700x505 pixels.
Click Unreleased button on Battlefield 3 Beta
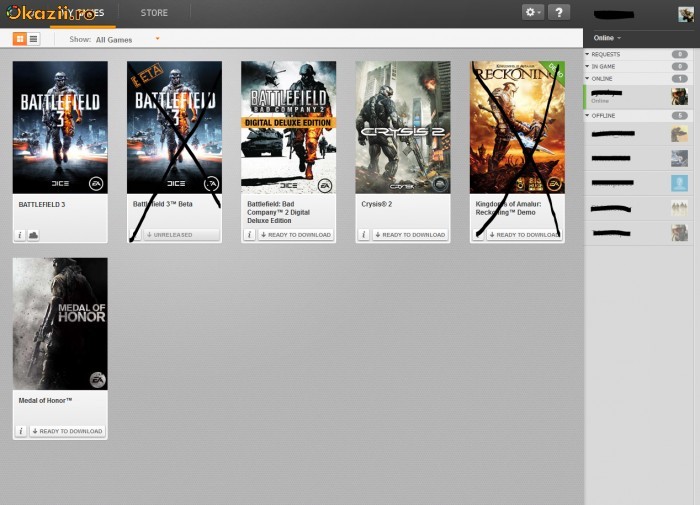tap(182, 235)
